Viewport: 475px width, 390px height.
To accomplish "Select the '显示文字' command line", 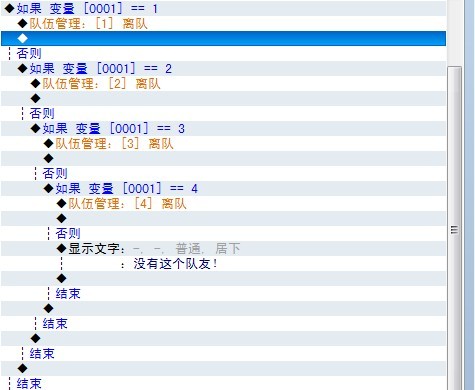I will [x=223, y=249].
